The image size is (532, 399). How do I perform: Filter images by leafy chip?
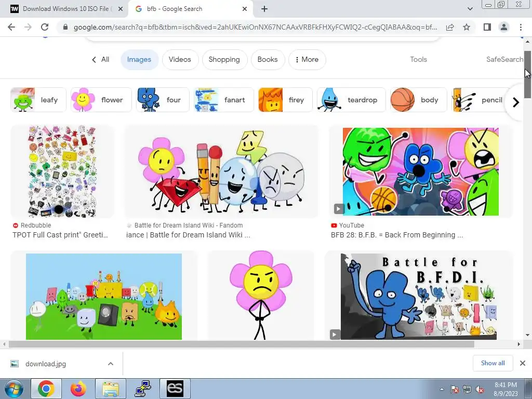(x=38, y=100)
